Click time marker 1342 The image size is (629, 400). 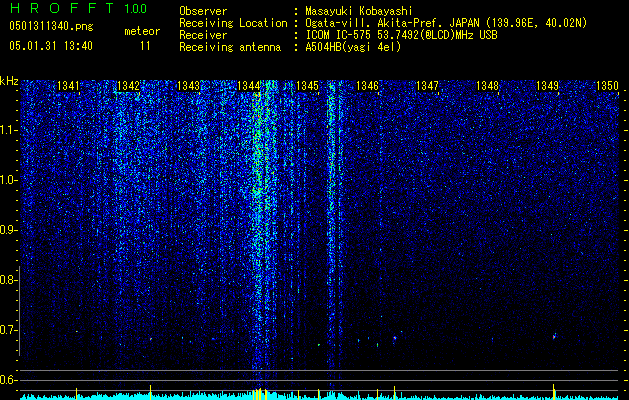click(128, 86)
